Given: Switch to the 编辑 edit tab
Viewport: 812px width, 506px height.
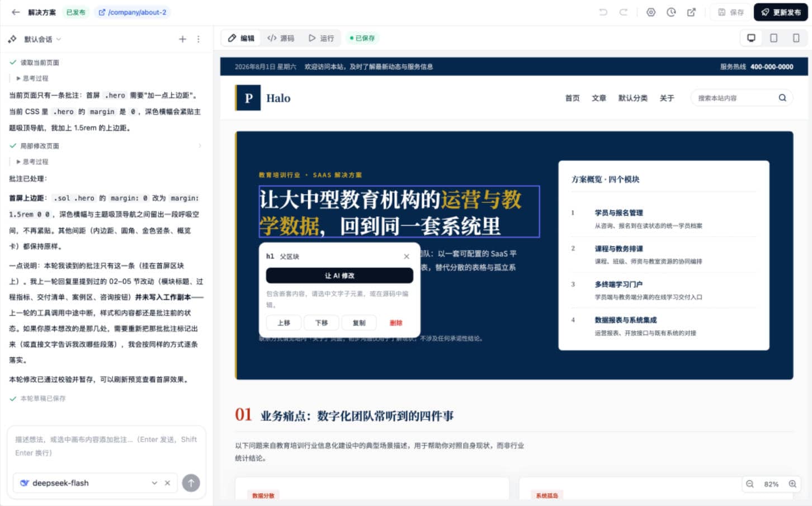Looking at the screenshot, I should pyautogui.click(x=241, y=38).
